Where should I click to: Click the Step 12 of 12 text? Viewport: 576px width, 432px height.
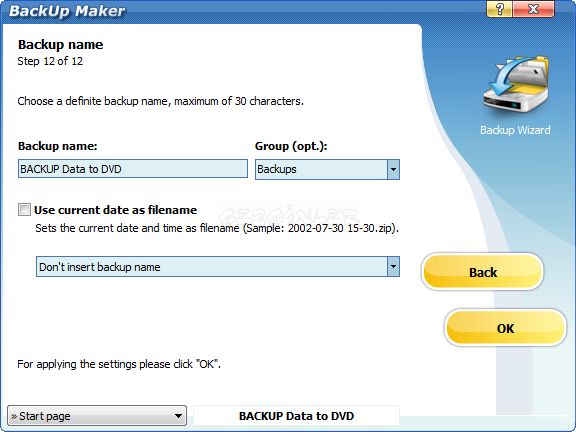(x=50, y=61)
